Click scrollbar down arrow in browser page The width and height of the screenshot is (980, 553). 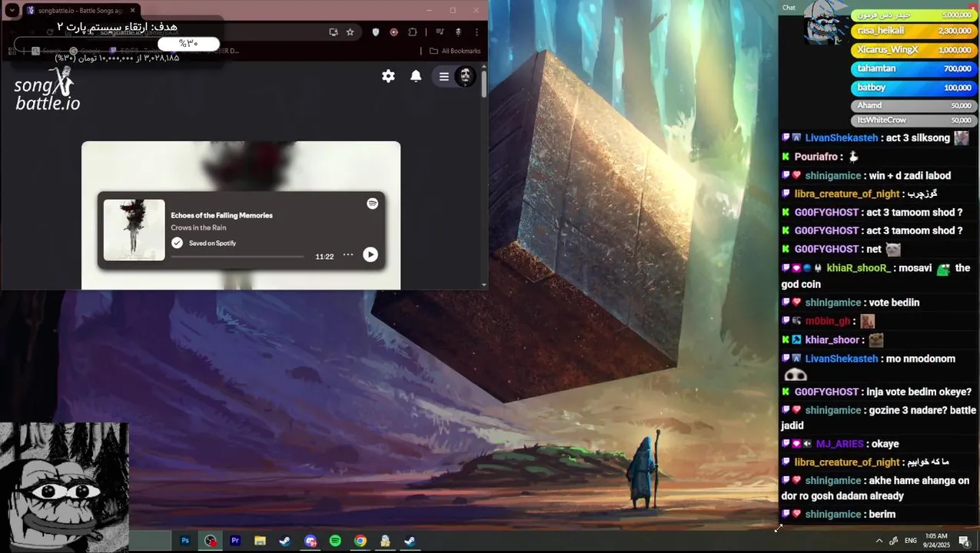coord(483,285)
